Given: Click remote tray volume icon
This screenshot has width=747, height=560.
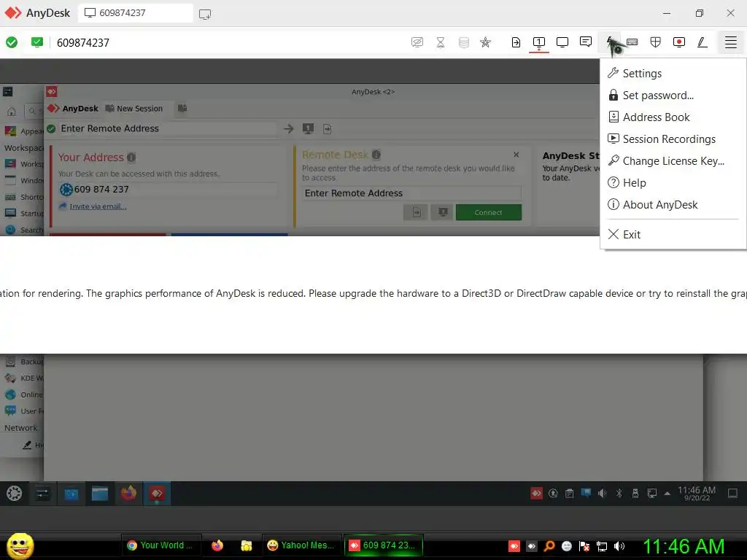Looking at the screenshot, I should [602, 494].
